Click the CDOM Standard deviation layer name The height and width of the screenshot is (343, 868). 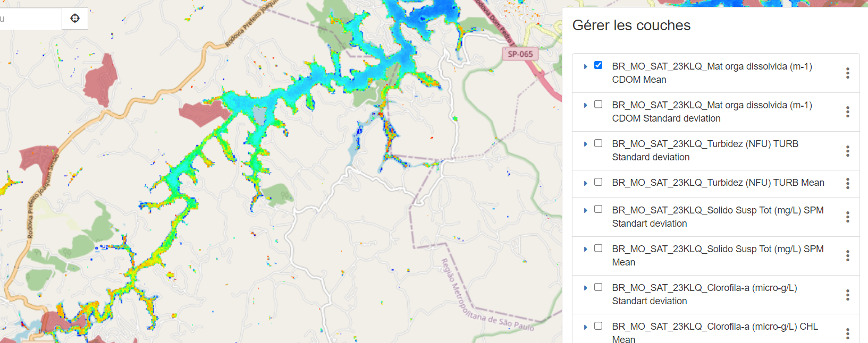(711, 112)
